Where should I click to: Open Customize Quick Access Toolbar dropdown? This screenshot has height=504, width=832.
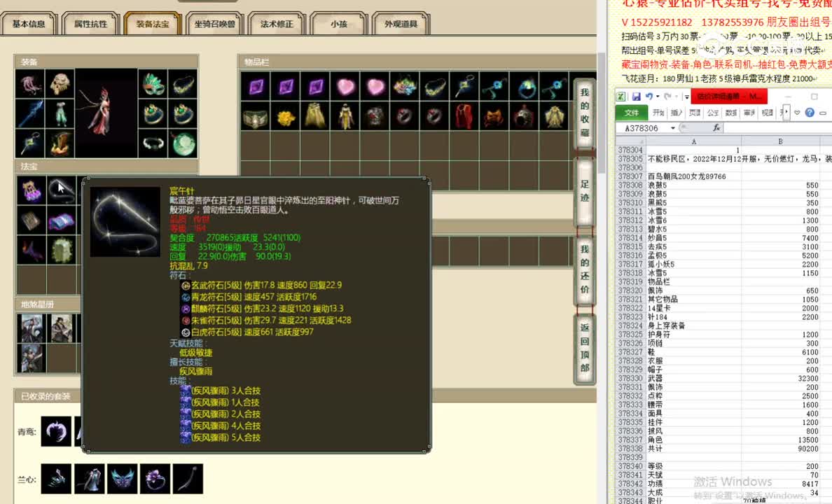point(686,97)
